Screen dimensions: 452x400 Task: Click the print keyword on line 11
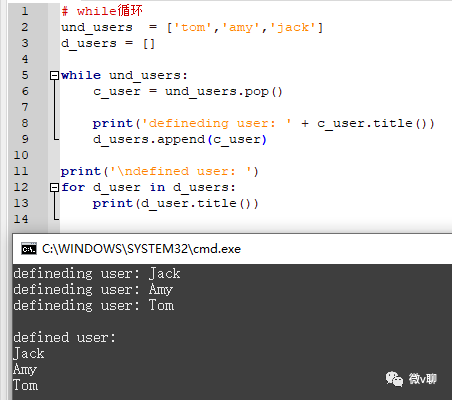coord(81,172)
